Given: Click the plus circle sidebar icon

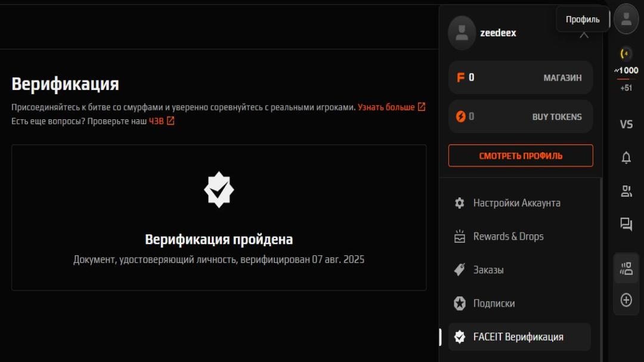Looking at the screenshot, I should [x=626, y=300].
